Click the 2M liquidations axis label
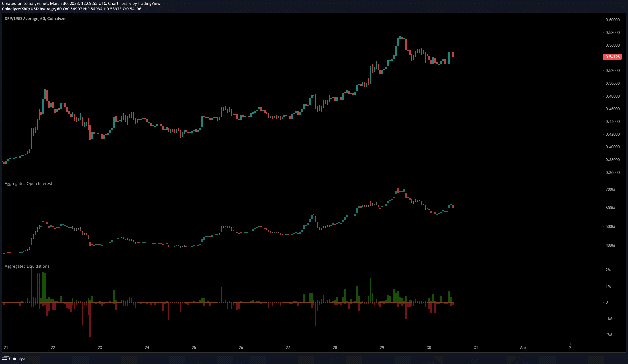The width and height of the screenshot is (628, 364). [x=608, y=270]
